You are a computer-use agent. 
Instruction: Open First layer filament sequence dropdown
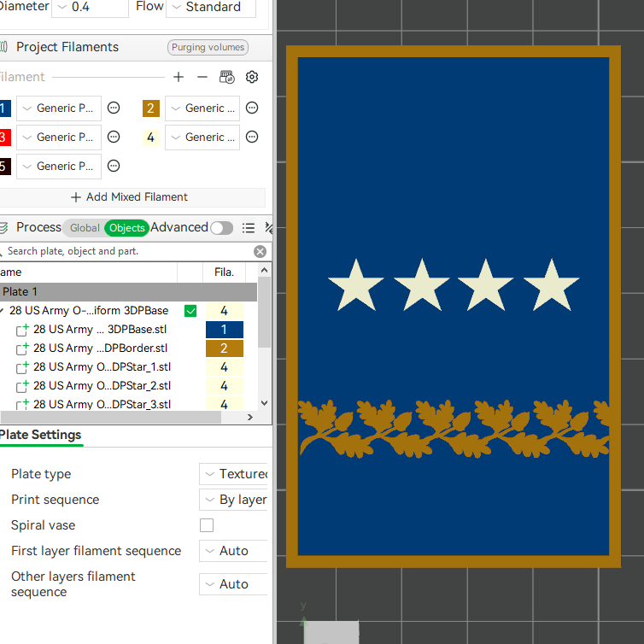point(233,551)
